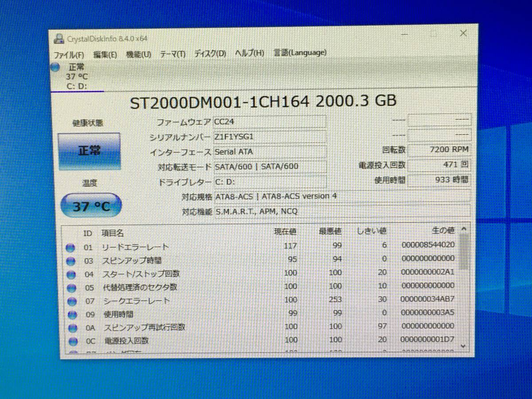Click the disk model title ST2000DM001-1CH164 2000.3 GB

pyautogui.click(x=263, y=102)
